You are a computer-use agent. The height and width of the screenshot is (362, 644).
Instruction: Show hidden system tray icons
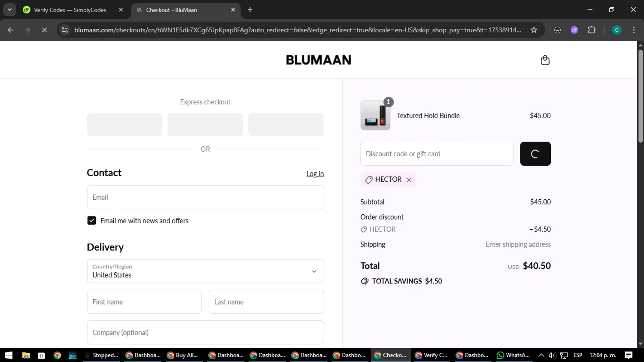541,355
